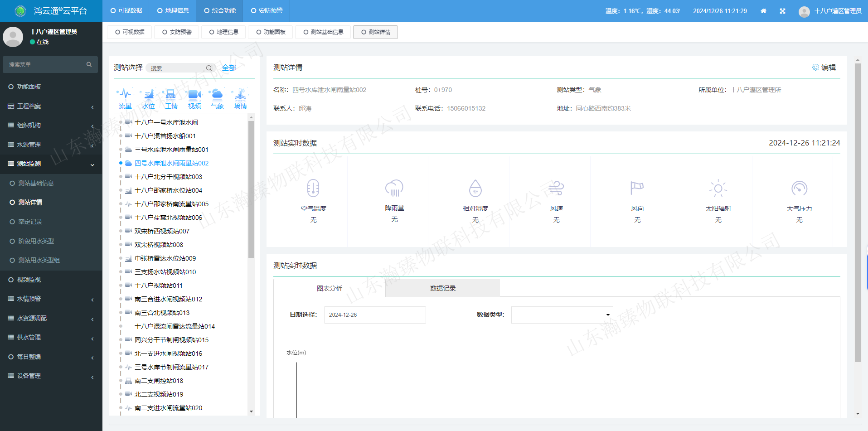Click the 全部 link in station selection
868x431 pixels.
[x=229, y=67]
